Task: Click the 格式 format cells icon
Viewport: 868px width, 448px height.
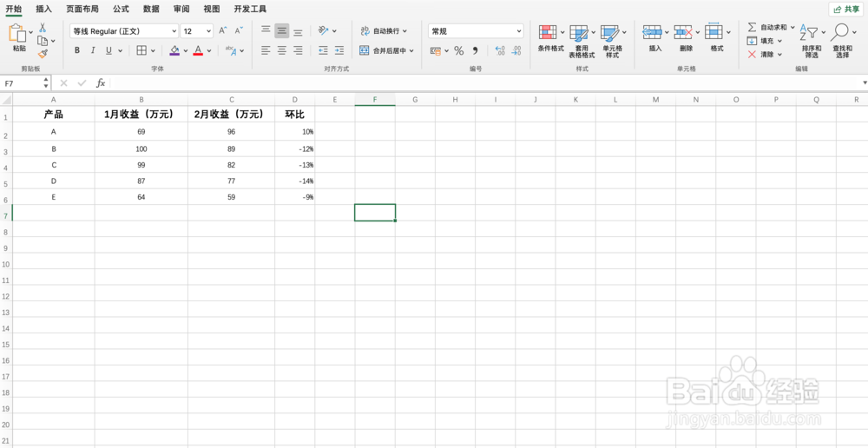Action: point(713,31)
